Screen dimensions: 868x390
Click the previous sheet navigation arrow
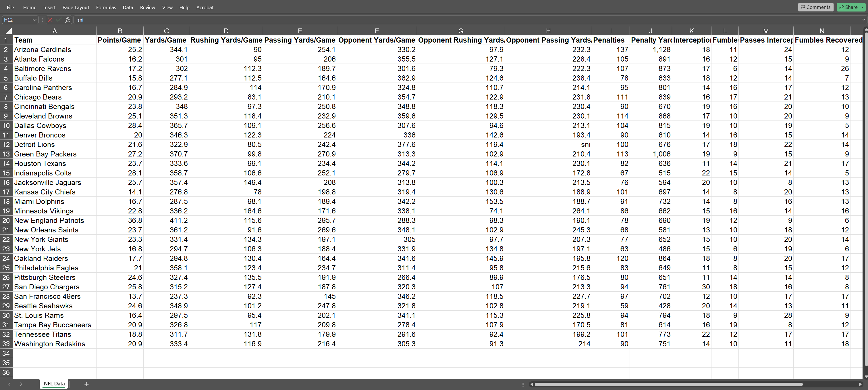(x=9, y=384)
